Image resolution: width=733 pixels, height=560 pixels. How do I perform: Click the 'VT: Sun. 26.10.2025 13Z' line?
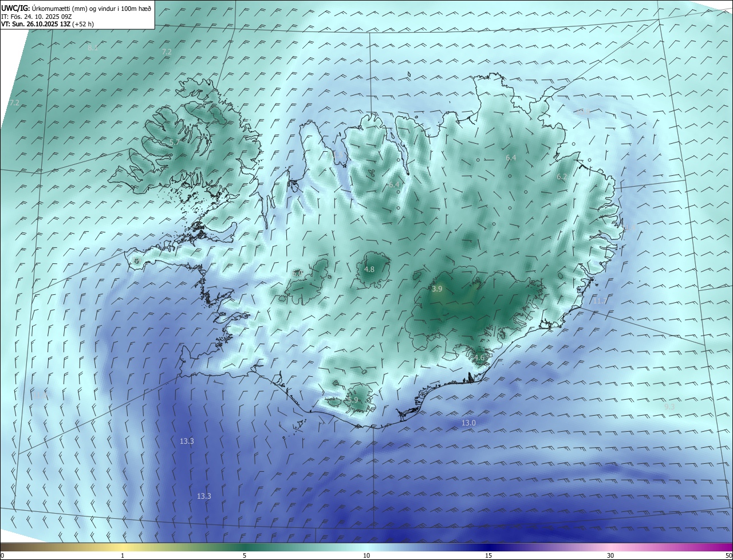36,24
